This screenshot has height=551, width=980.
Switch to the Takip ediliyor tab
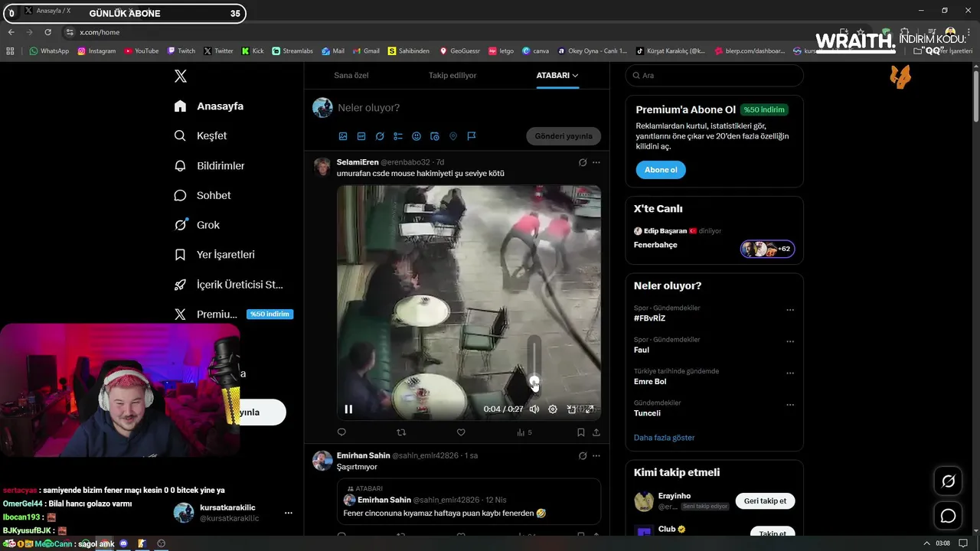click(452, 75)
